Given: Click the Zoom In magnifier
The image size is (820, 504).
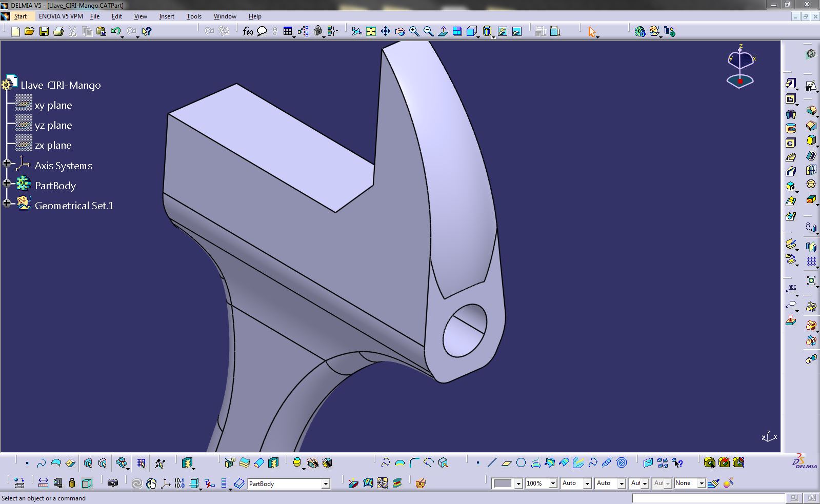Looking at the screenshot, I should coord(414,32).
